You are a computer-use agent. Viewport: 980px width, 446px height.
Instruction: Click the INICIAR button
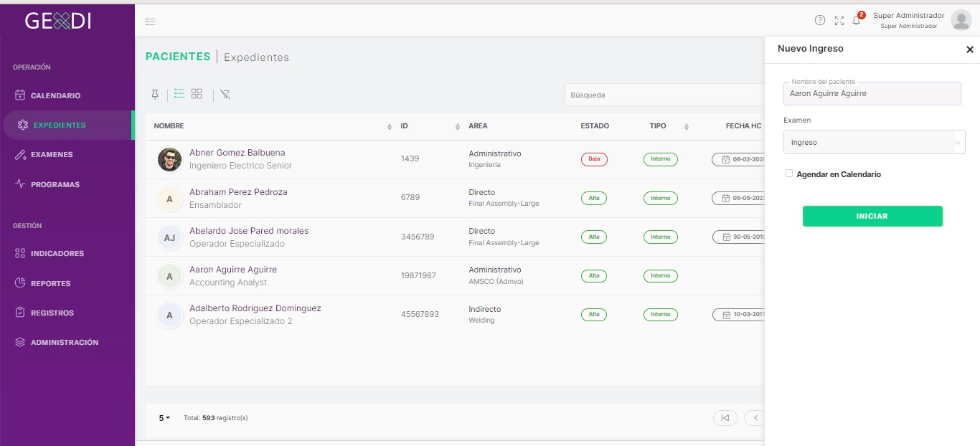click(872, 216)
